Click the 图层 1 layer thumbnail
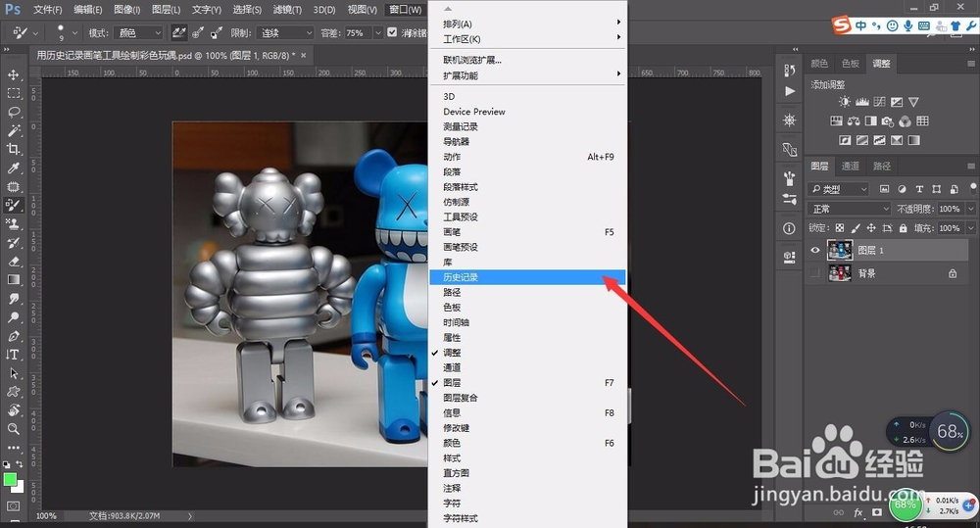 (x=839, y=251)
